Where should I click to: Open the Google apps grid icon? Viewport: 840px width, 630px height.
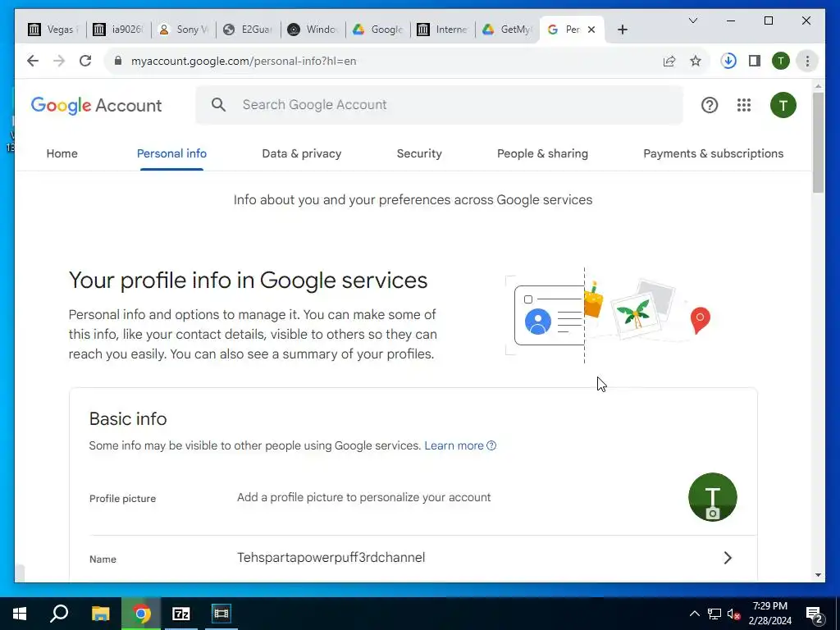[743, 105]
